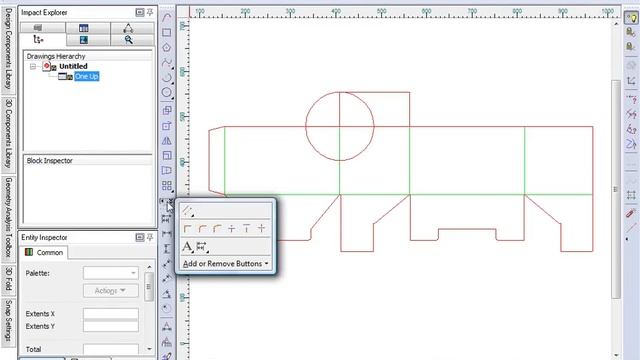Open the Palette combo box
This screenshot has width=640, height=360.
[x=111, y=273]
